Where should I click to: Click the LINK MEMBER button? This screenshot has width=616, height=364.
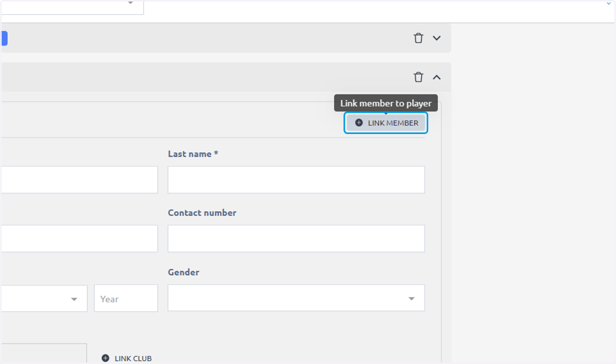click(386, 123)
